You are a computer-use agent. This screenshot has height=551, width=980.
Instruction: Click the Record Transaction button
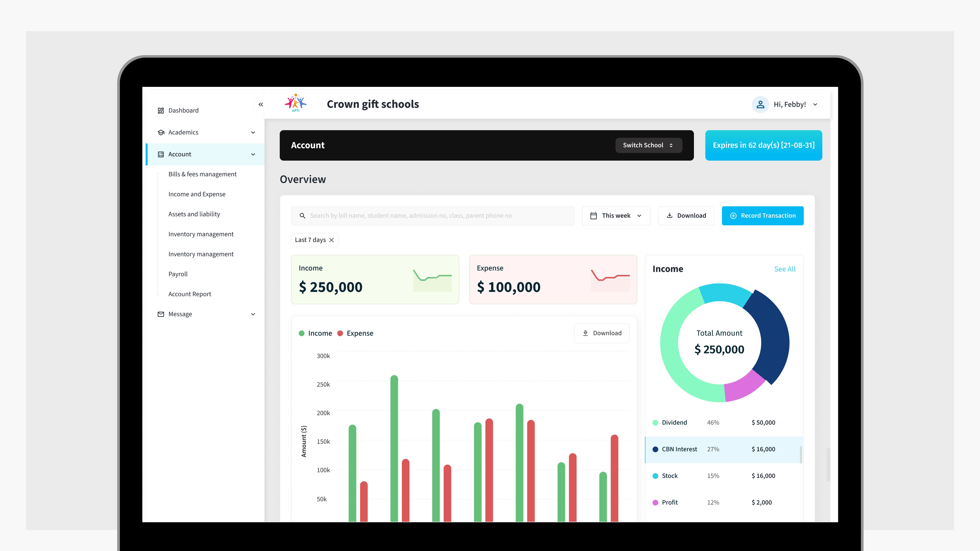point(762,216)
